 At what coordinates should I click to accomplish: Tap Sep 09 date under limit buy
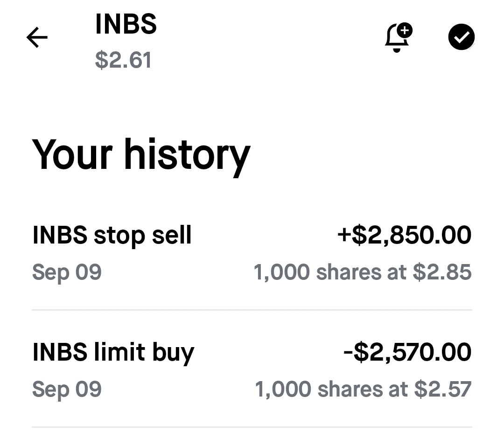coord(67,390)
